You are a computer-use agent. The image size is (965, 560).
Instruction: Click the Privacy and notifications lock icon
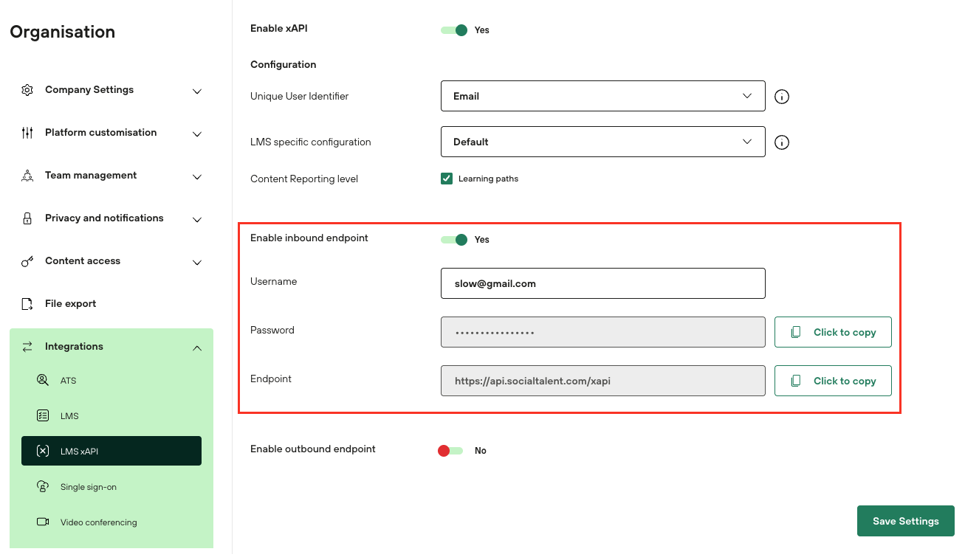(27, 218)
